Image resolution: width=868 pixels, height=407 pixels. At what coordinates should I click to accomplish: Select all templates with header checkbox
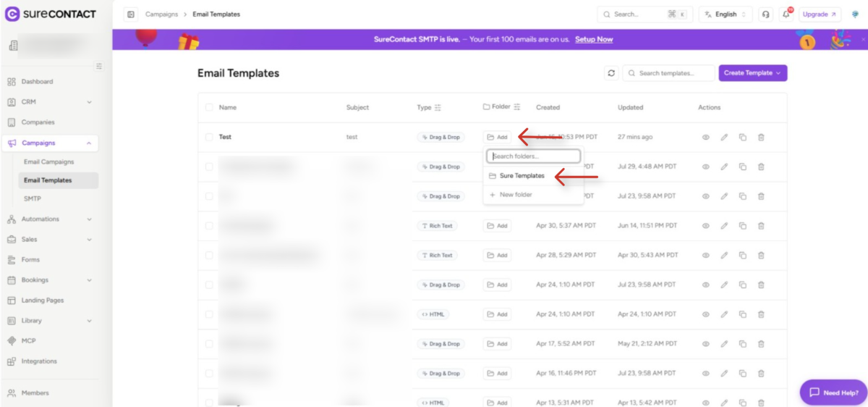tap(209, 107)
